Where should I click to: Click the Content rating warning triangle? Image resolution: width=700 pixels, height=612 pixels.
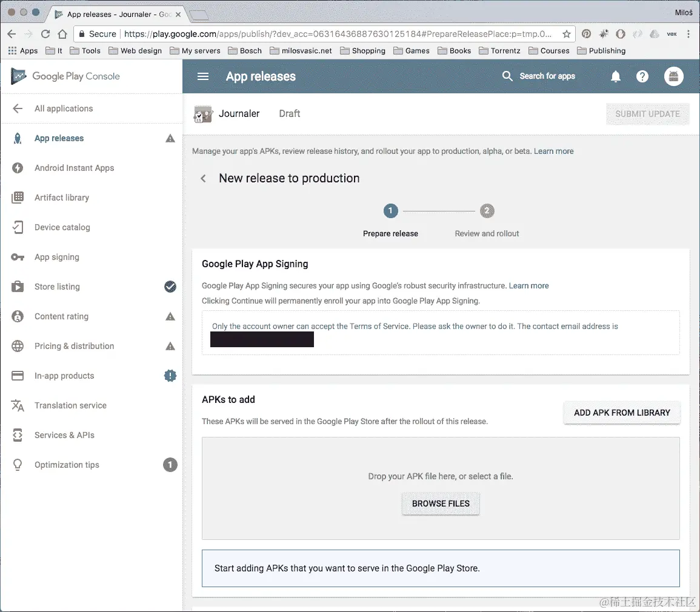pyautogui.click(x=170, y=316)
